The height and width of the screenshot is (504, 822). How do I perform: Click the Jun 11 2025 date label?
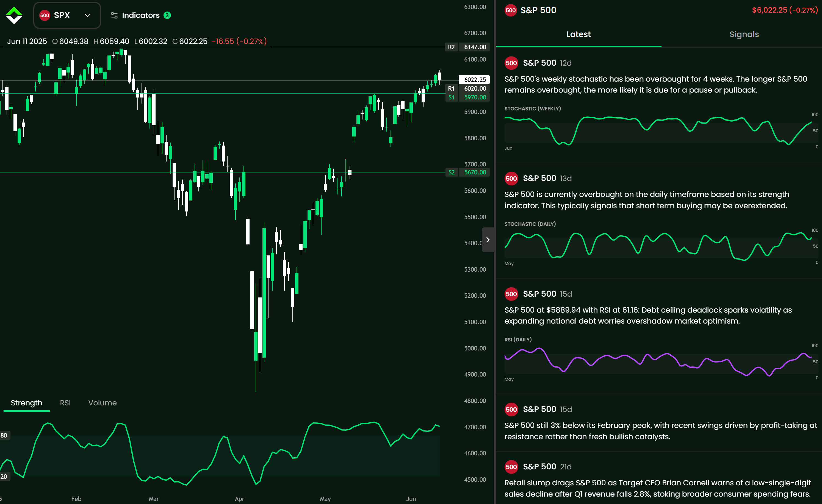coord(27,41)
